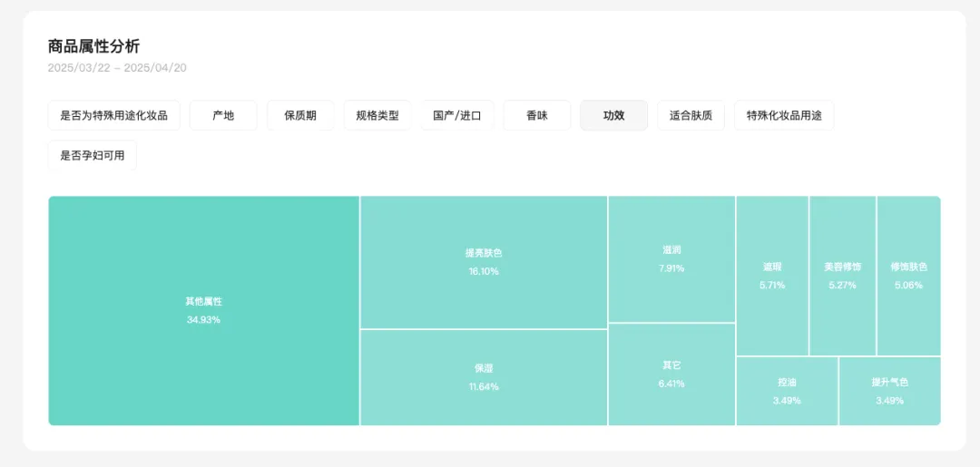
Task: Select the 滋润 7.91% treemap block
Action: 671,259
